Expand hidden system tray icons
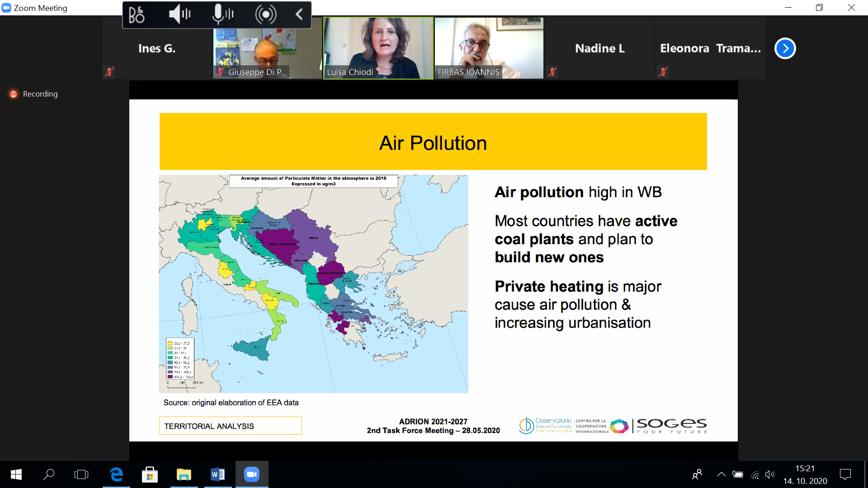This screenshot has width=868, height=488. point(721,474)
